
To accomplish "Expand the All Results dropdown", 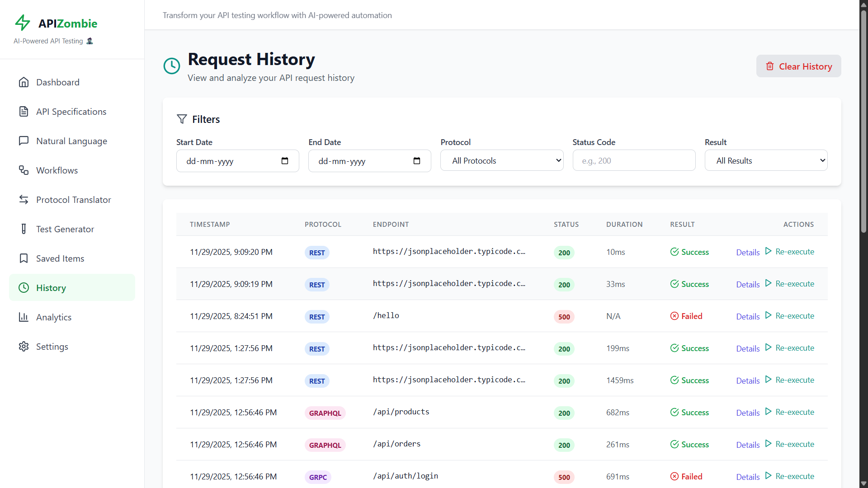I will (x=766, y=160).
